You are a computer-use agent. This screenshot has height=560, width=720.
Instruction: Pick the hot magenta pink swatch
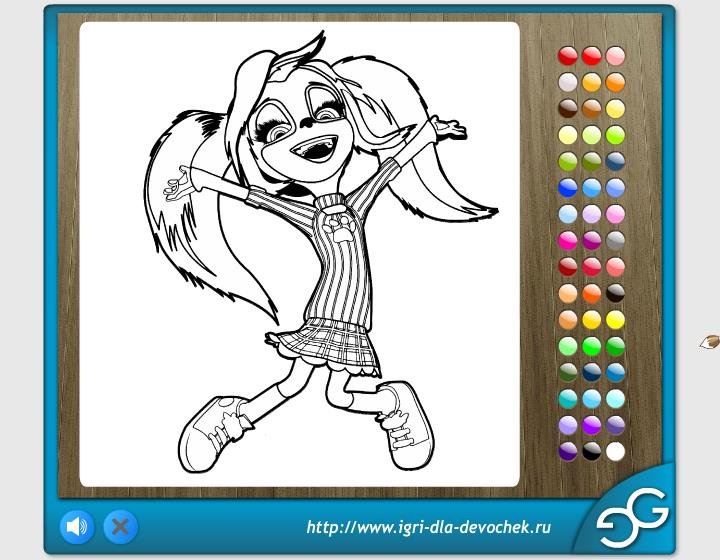(x=568, y=239)
